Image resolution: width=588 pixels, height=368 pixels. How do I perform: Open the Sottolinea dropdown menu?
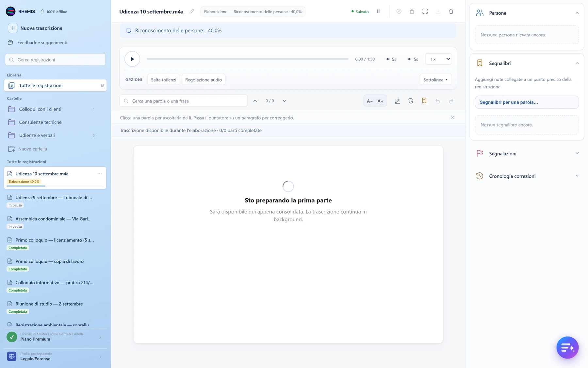[435, 79]
